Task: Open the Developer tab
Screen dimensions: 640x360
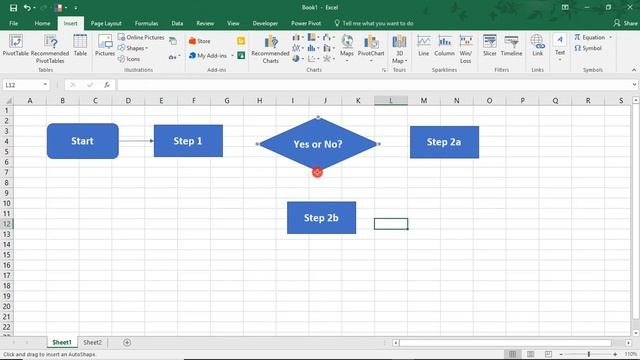Action: click(265, 24)
